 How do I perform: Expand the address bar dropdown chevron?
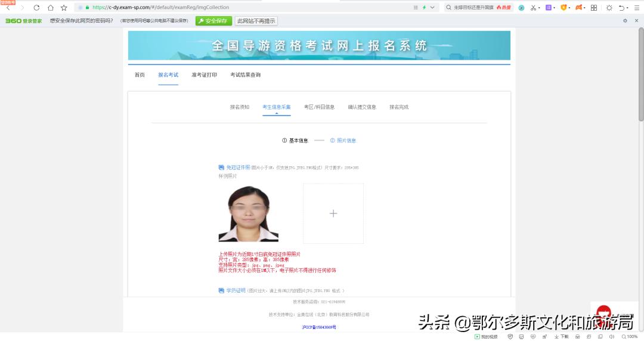tap(432, 7)
